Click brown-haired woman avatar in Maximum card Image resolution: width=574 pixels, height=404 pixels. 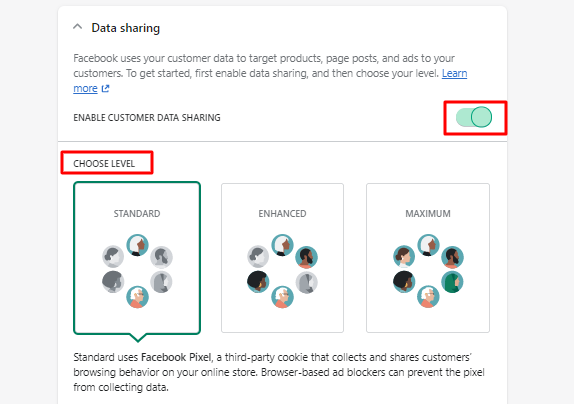point(404,257)
